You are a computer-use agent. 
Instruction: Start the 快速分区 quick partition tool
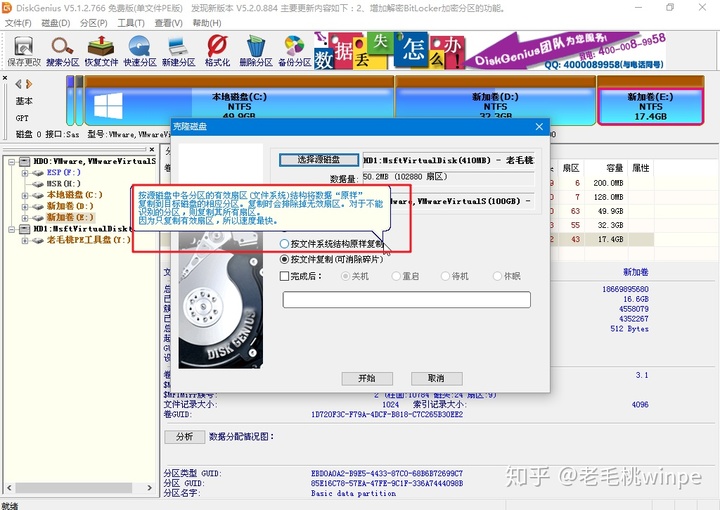pyautogui.click(x=140, y=51)
